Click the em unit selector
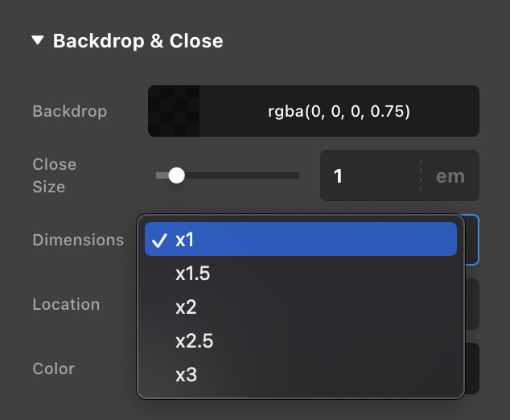 (450, 175)
